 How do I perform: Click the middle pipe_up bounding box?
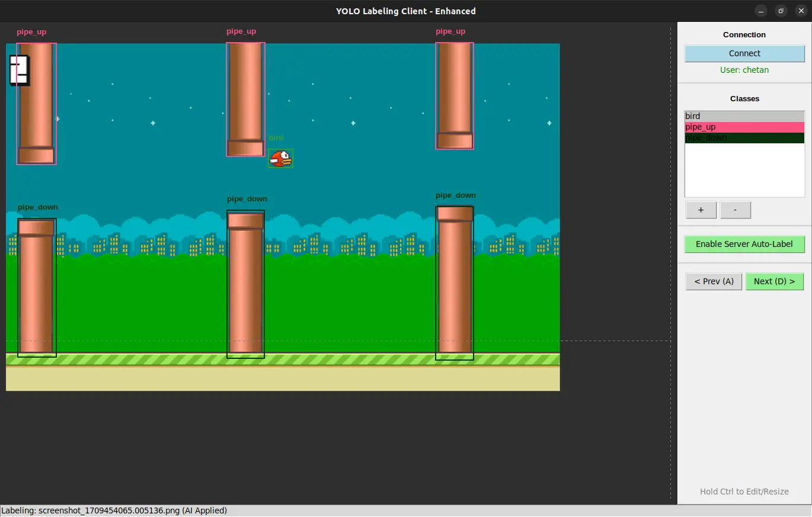tap(245, 99)
